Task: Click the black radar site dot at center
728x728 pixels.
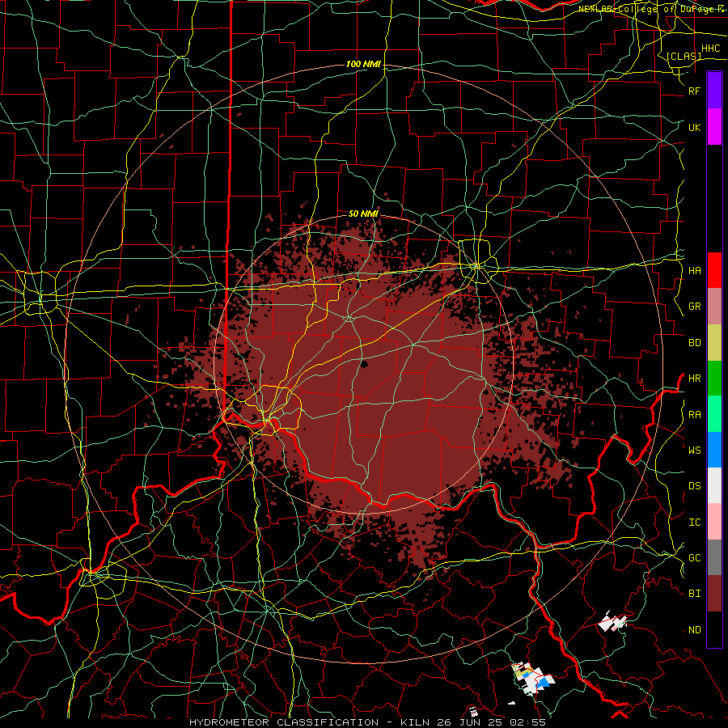Action: (x=364, y=364)
